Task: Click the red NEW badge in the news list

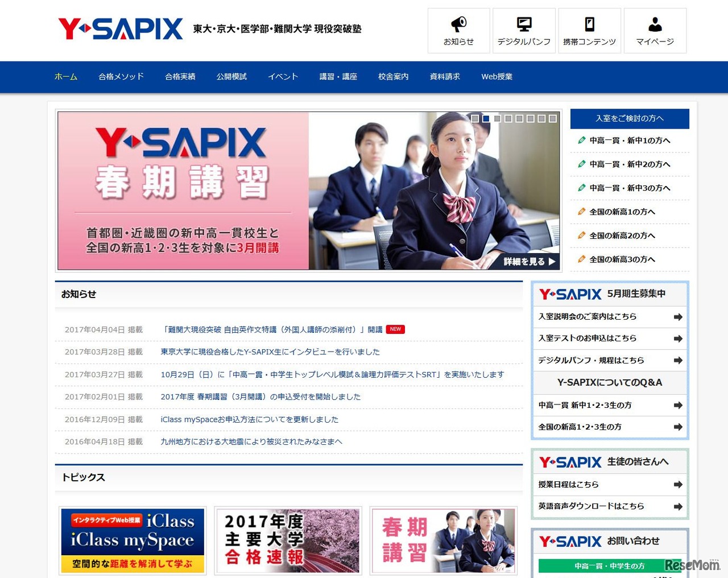Action: tap(395, 329)
